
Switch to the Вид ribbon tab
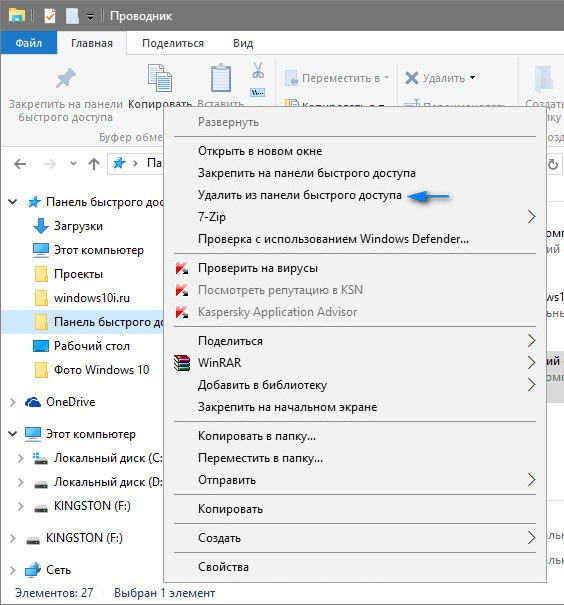pos(243,43)
